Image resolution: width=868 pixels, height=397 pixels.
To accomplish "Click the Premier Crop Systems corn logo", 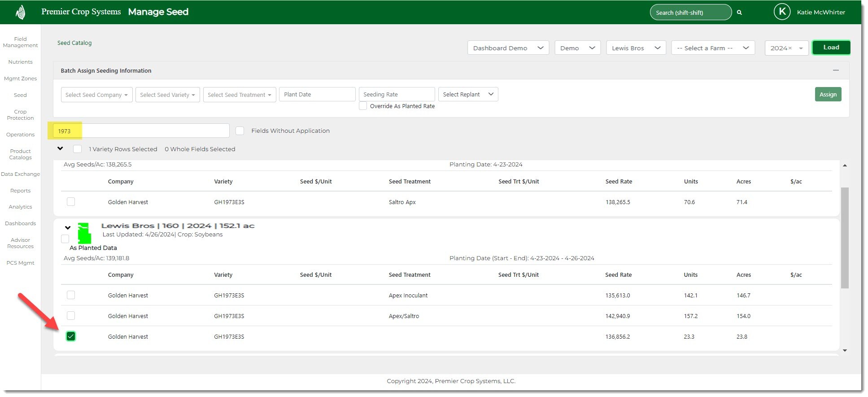I will pyautogui.click(x=20, y=12).
